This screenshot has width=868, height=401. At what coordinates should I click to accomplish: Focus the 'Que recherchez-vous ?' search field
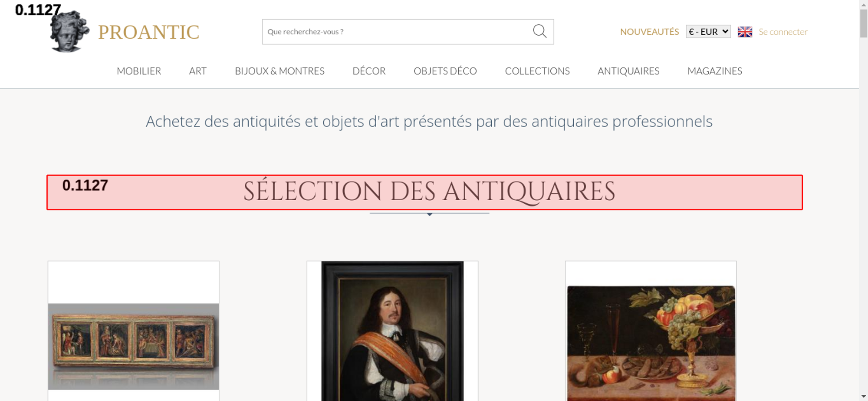pyautogui.click(x=397, y=32)
